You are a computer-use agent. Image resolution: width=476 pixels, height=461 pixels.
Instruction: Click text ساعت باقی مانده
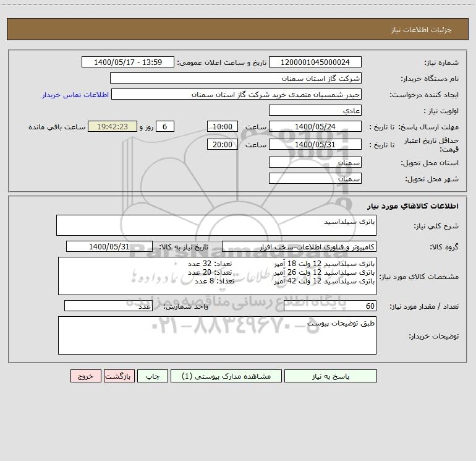[57, 127]
